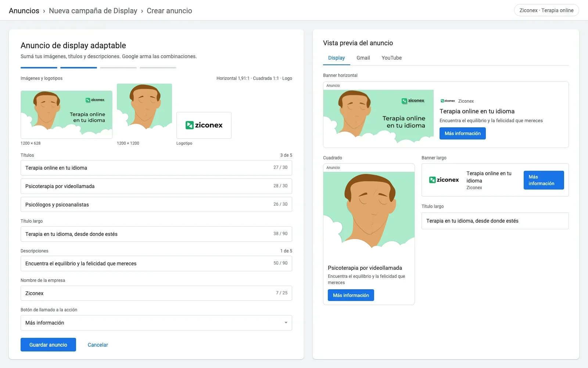This screenshot has height=368, width=588.
Task: Click the 'Título largo' preview text box
Action: click(495, 221)
